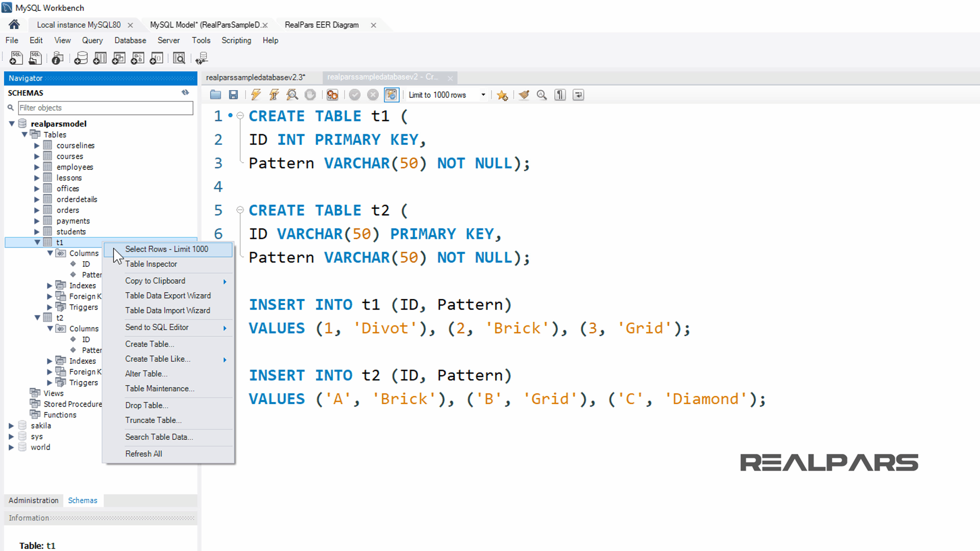The image size is (980, 551).
Task: Create a new stored procedure icon
Action: click(x=137, y=58)
